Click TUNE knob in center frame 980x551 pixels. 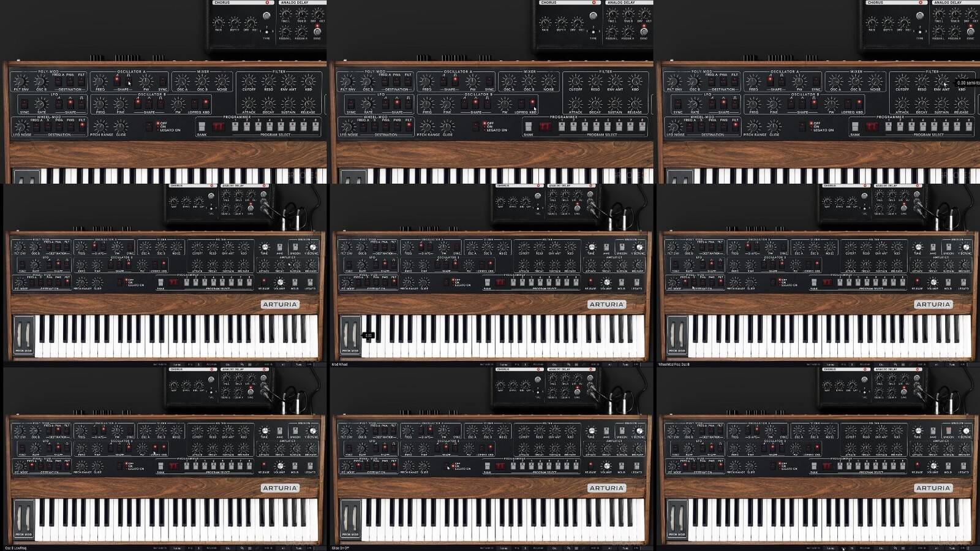(x=591, y=246)
